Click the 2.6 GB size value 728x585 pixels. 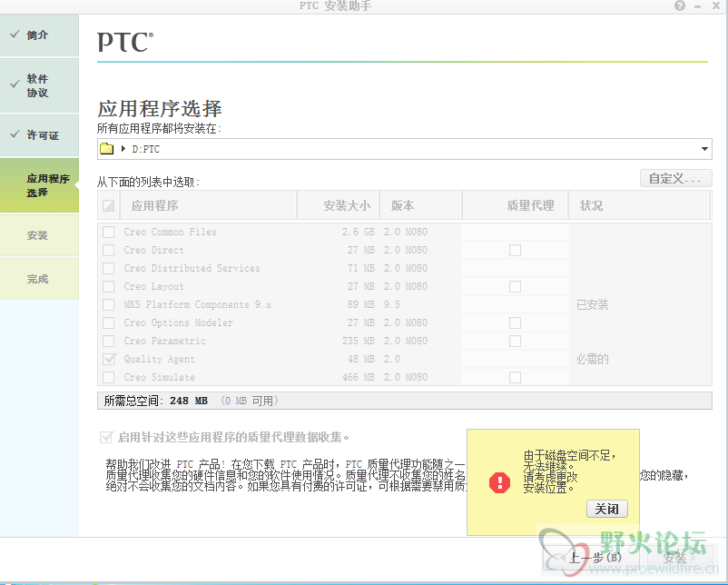(359, 232)
